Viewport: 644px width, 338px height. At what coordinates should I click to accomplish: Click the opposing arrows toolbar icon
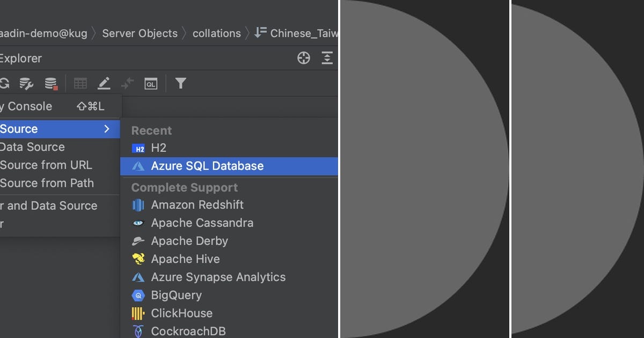tap(127, 84)
